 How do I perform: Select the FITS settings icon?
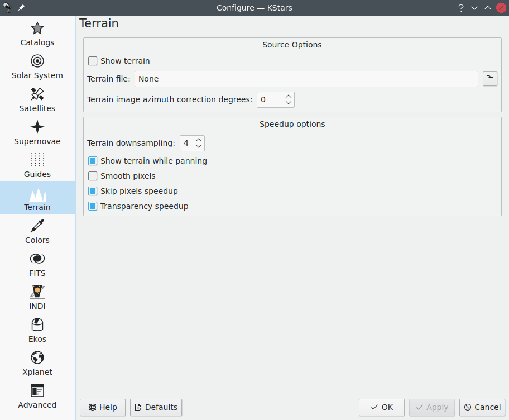(37, 264)
